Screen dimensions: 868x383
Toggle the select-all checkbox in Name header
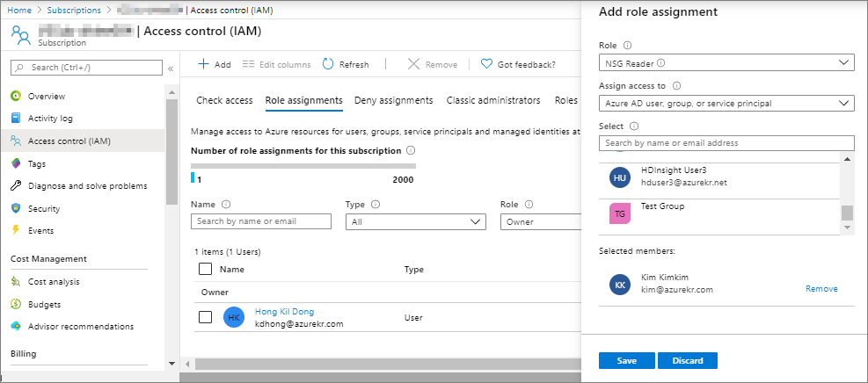205,269
